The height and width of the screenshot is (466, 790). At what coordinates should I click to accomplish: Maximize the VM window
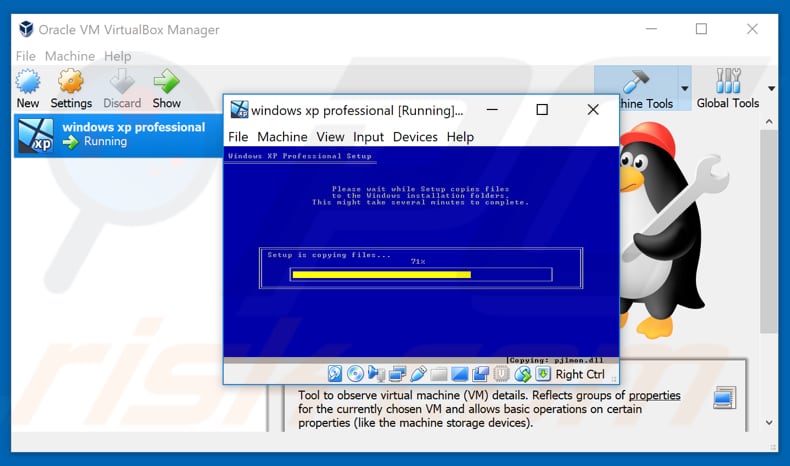pyautogui.click(x=542, y=109)
